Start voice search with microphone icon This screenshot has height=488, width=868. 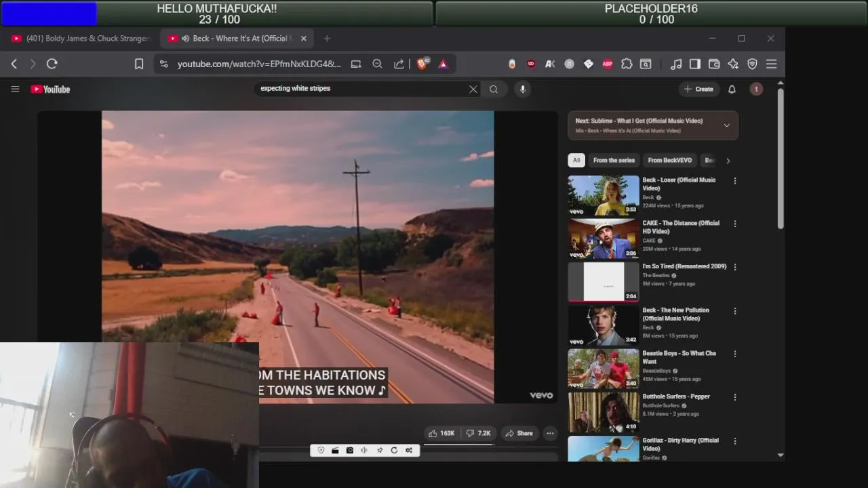pos(522,89)
